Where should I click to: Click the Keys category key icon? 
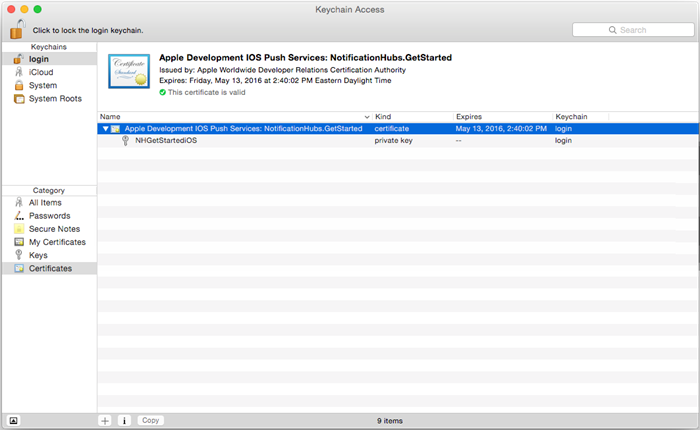tap(19, 255)
